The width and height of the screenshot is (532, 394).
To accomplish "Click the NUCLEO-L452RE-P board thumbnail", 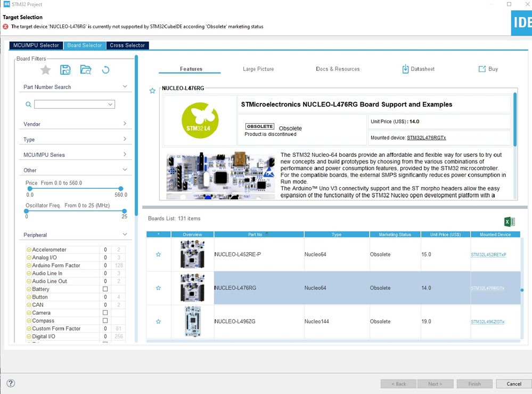I will pyautogui.click(x=192, y=254).
